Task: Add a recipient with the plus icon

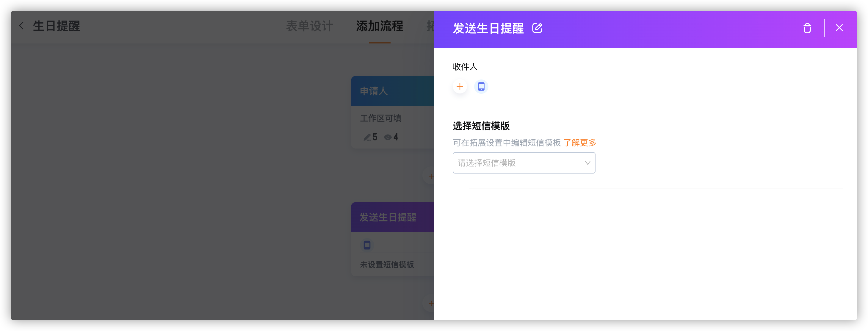Action: pyautogui.click(x=460, y=87)
